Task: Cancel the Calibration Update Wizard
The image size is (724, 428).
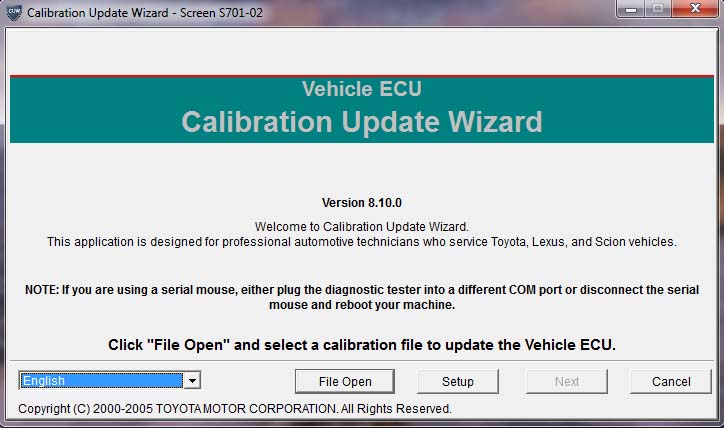Action: [671, 381]
